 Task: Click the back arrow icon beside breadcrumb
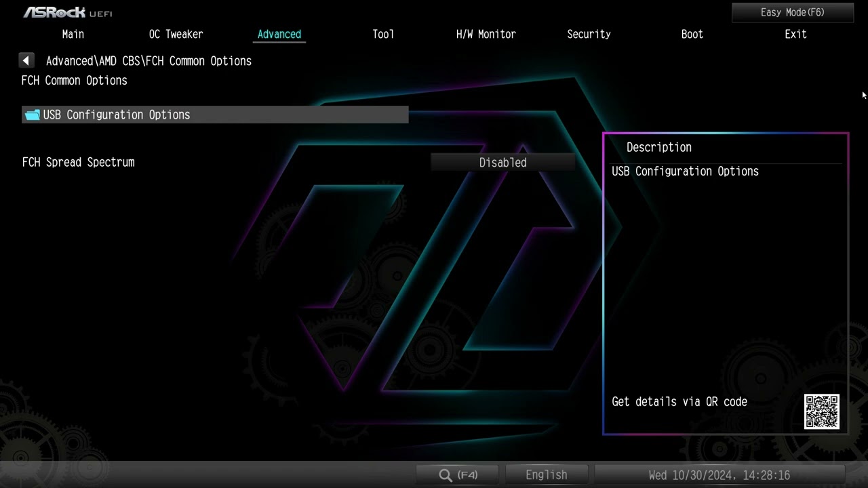coord(26,61)
